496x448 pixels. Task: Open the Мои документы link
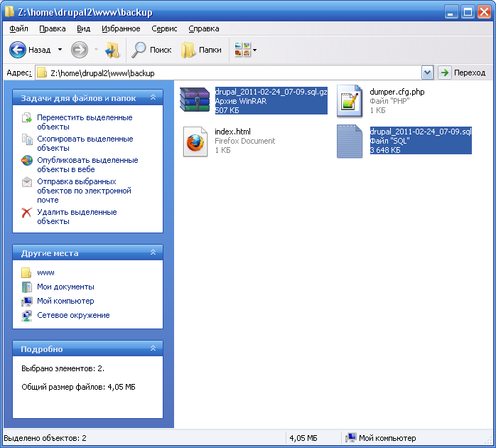[65, 287]
